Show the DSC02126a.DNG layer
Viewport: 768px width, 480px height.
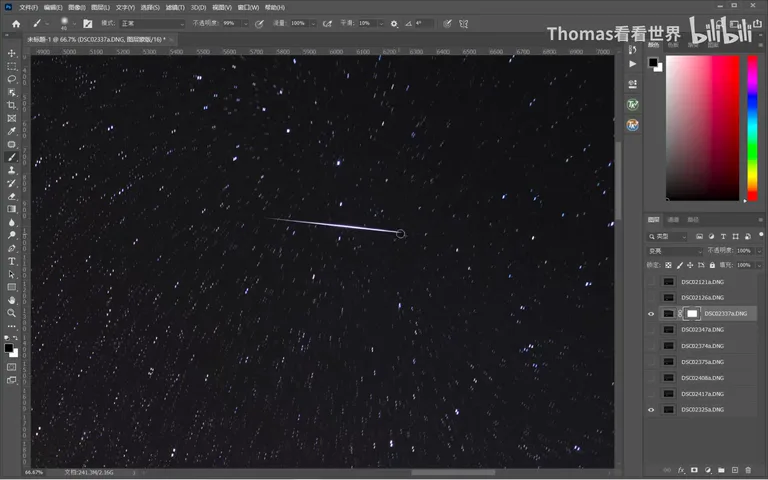click(651, 298)
